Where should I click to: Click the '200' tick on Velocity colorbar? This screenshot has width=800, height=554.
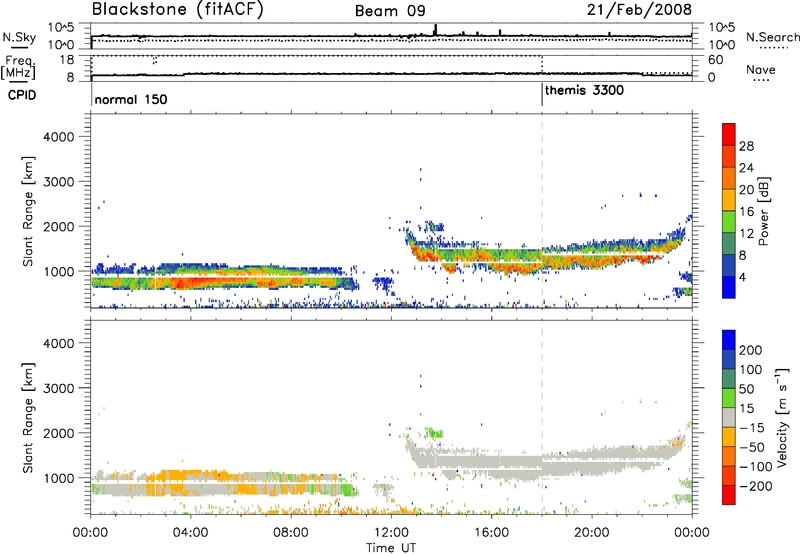click(751, 350)
